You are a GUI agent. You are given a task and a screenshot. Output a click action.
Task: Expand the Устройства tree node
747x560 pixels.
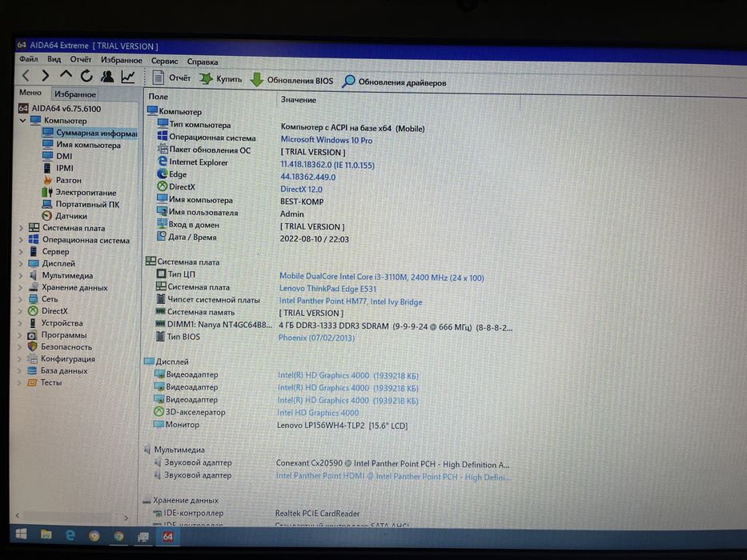[20, 323]
